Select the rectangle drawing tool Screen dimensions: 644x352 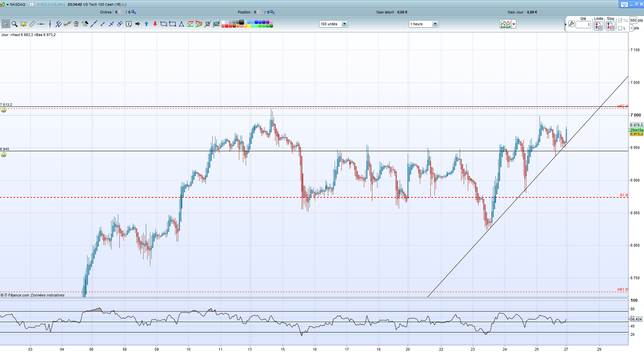(x=172, y=24)
